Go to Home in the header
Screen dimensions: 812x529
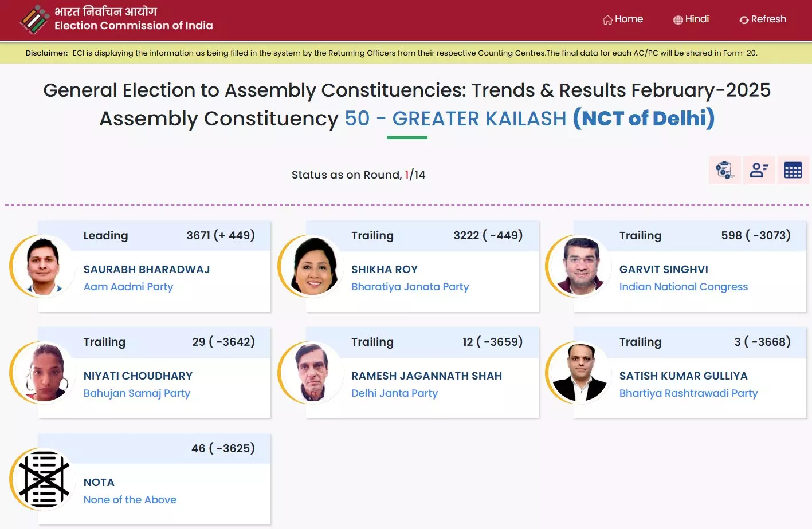tap(623, 19)
